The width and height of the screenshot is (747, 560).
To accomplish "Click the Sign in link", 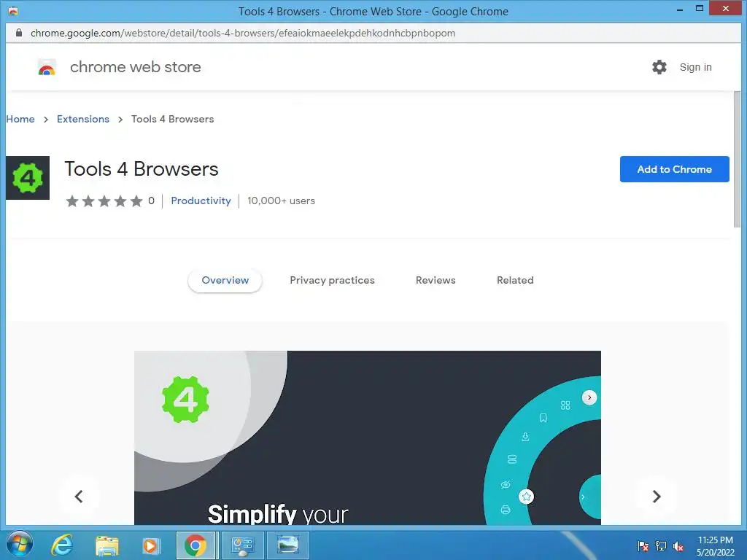I will pyautogui.click(x=695, y=67).
